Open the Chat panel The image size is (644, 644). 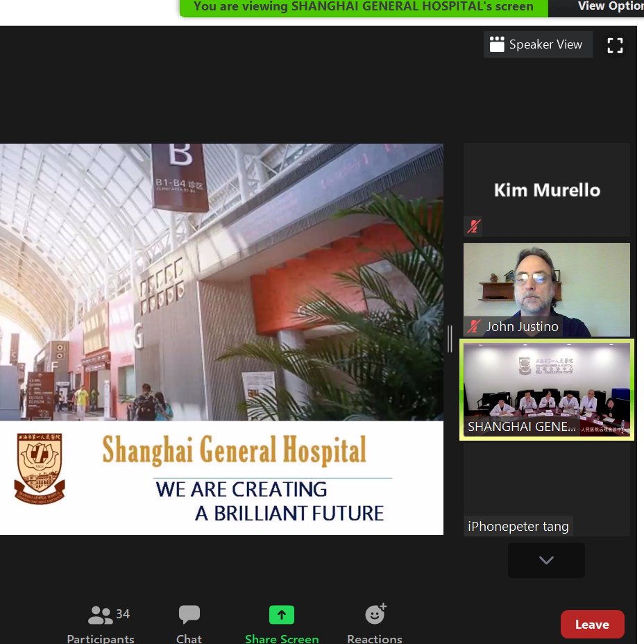click(189, 623)
